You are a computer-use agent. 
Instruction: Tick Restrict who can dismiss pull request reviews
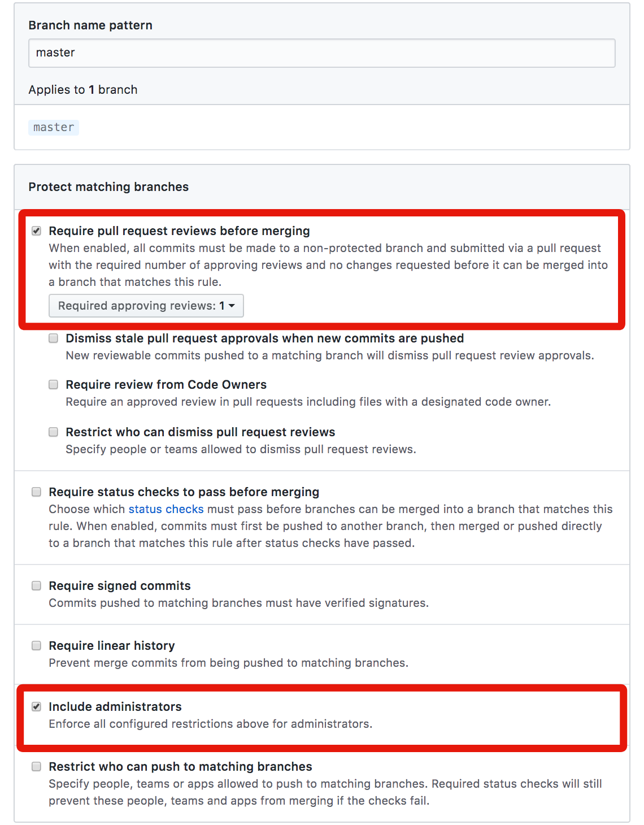point(54,432)
